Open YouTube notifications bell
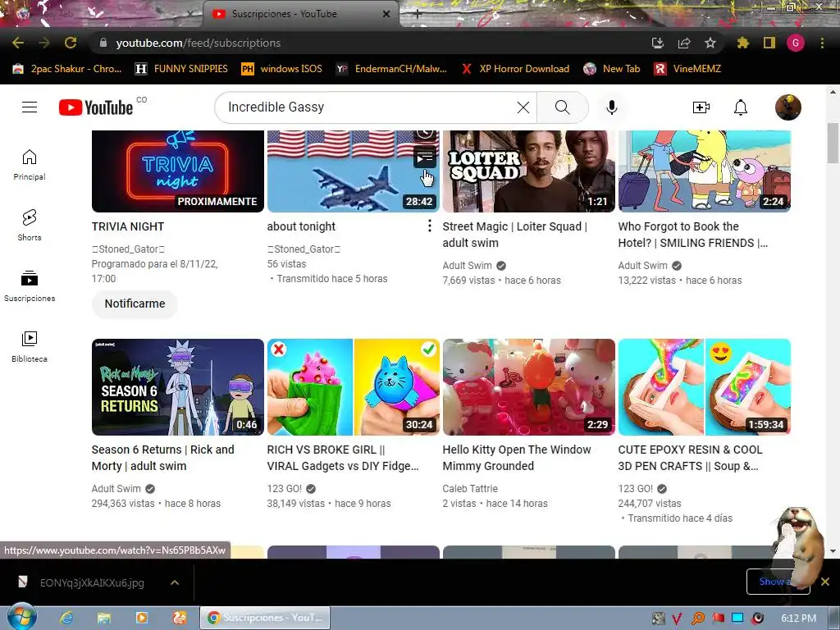 [x=741, y=107]
